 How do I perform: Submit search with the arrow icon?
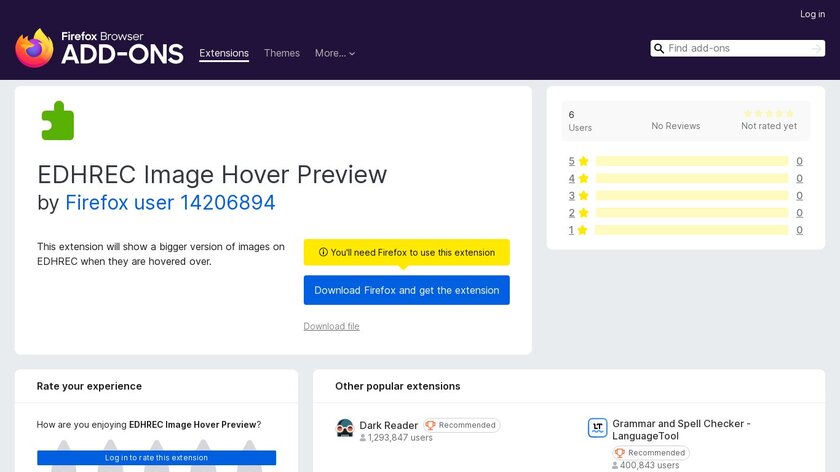(x=816, y=48)
